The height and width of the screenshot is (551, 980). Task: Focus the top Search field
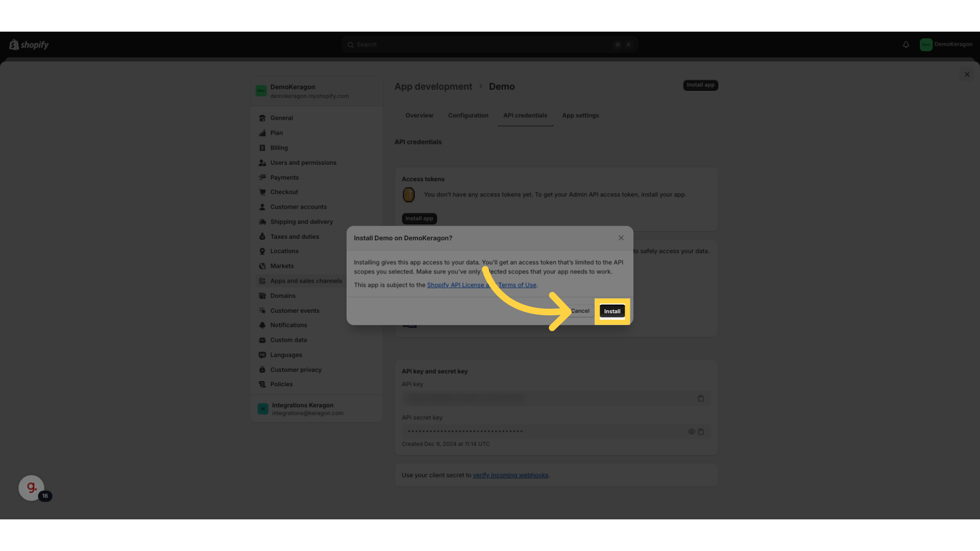point(489,45)
